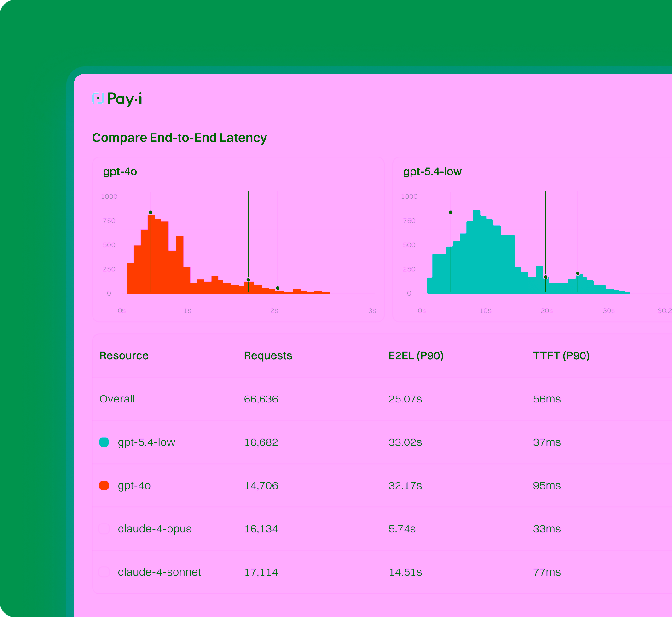This screenshot has width=672, height=617.
Task: Click the 33.02s latency value
Action: (x=405, y=442)
